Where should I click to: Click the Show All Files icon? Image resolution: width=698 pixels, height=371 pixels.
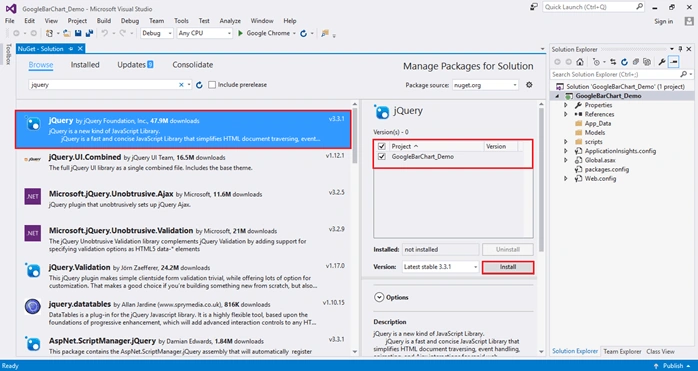[x=647, y=62]
